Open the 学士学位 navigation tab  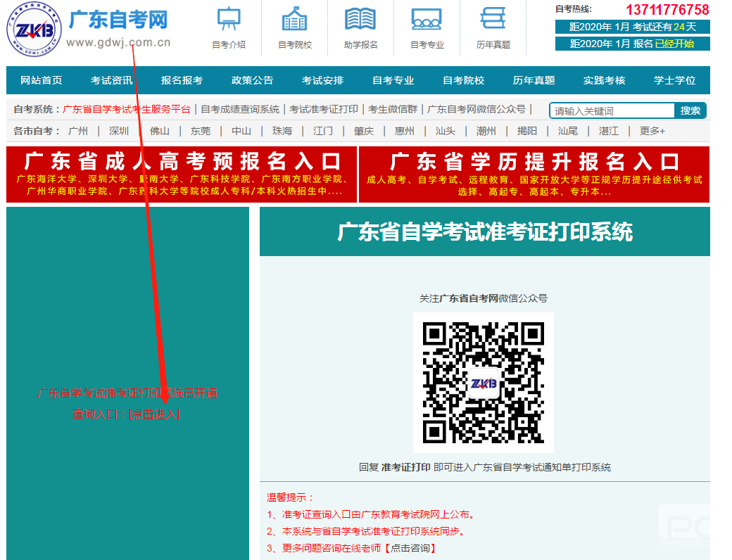(x=674, y=80)
